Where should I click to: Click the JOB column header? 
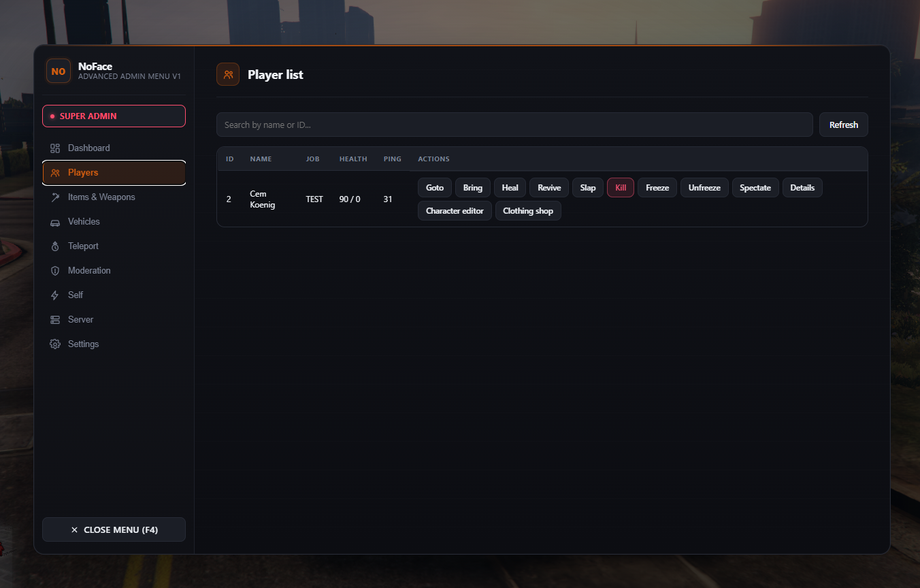(x=312, y=159)
